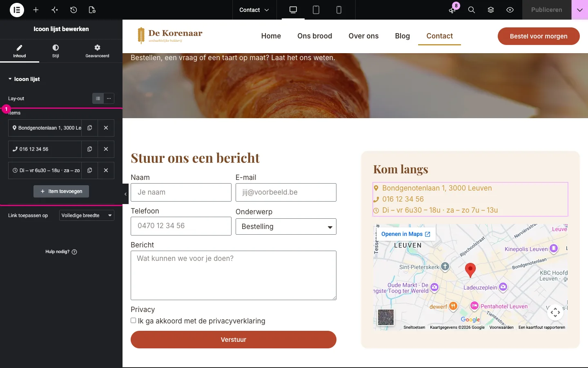Submit the form with Verstuur

tap(234, 339)
